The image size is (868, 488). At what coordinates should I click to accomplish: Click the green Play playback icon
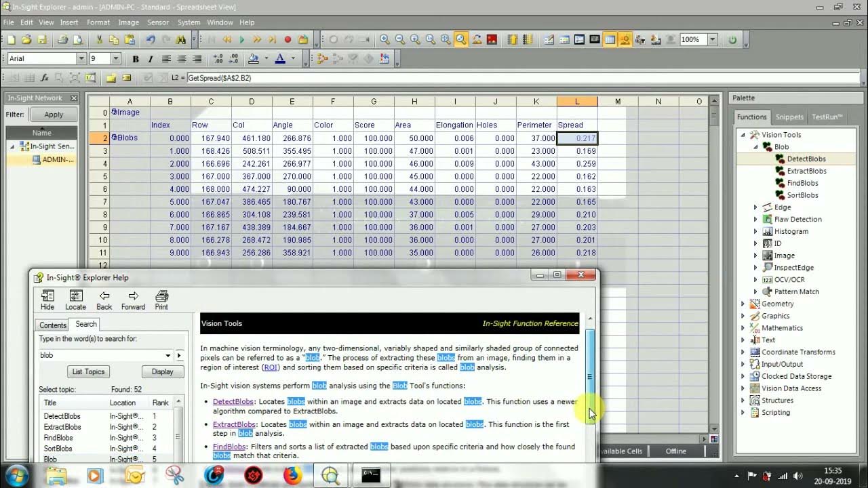click(x=242, y=40)
